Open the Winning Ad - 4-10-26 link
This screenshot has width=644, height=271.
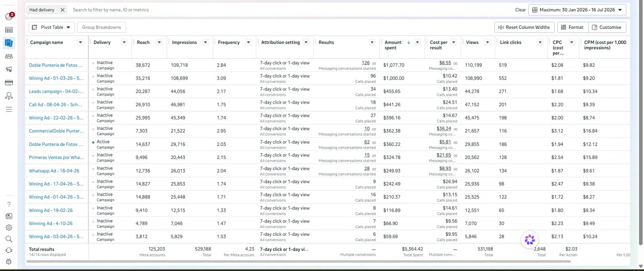(x=51, y=223)
